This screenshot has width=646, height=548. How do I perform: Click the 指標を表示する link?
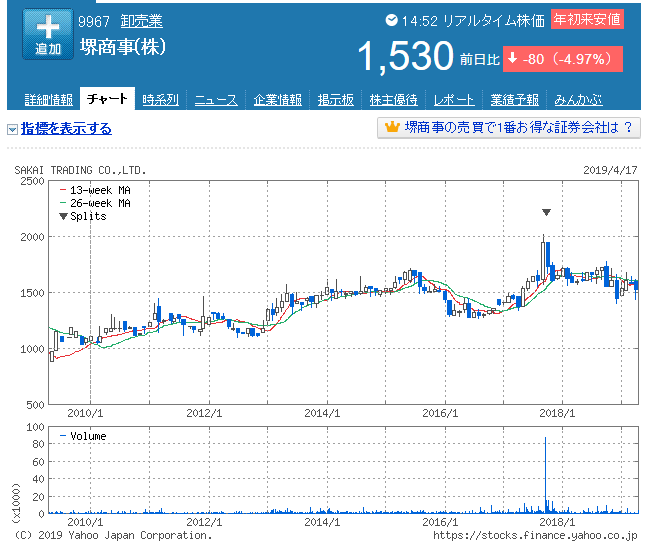pyautogui.click(x=66, y=129)
